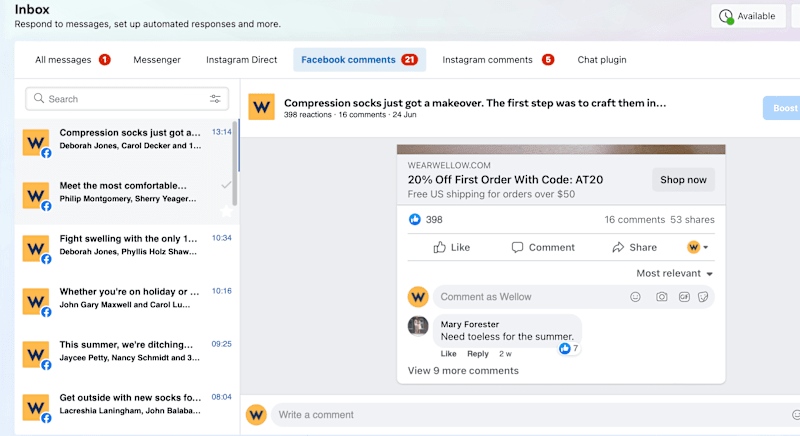Viewport: 800px width, 436px height.
Task: View 9 more comments
Action: [x=463, y=371]
